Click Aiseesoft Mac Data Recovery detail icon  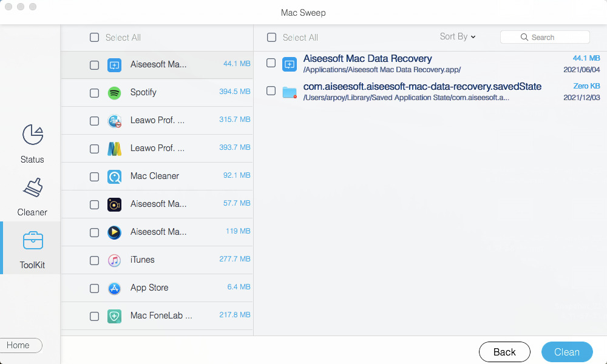[x=290, y=64]
